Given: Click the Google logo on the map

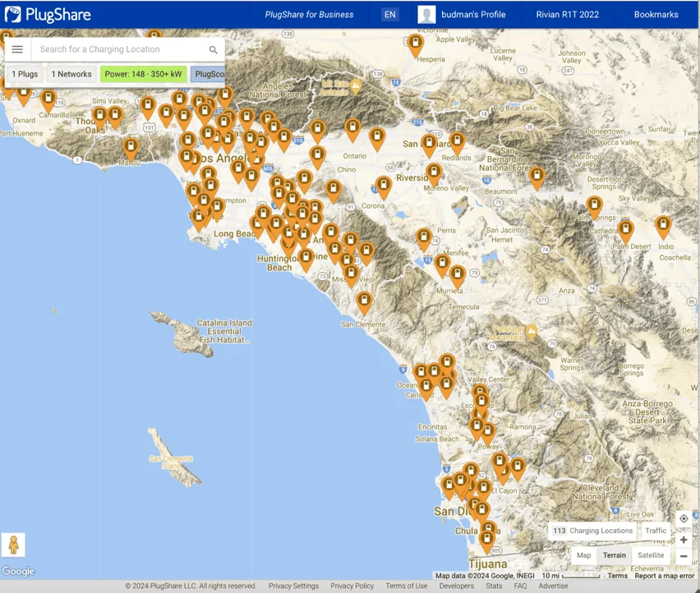Looking at the screenshot, I should click(x=18, y=571).
